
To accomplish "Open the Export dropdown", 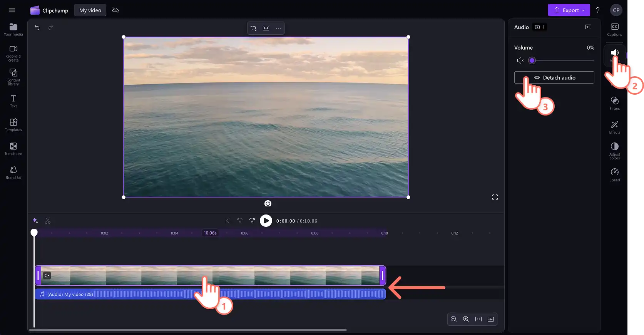I will point(569,10).
